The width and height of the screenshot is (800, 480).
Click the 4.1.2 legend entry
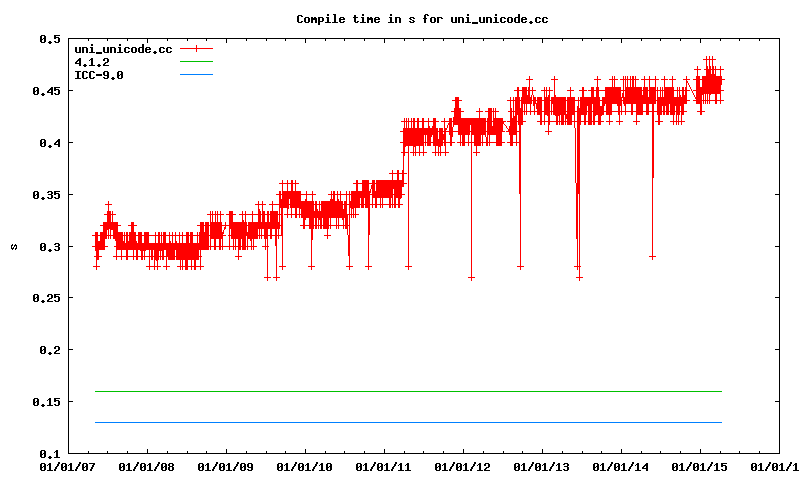coord(92,62)
